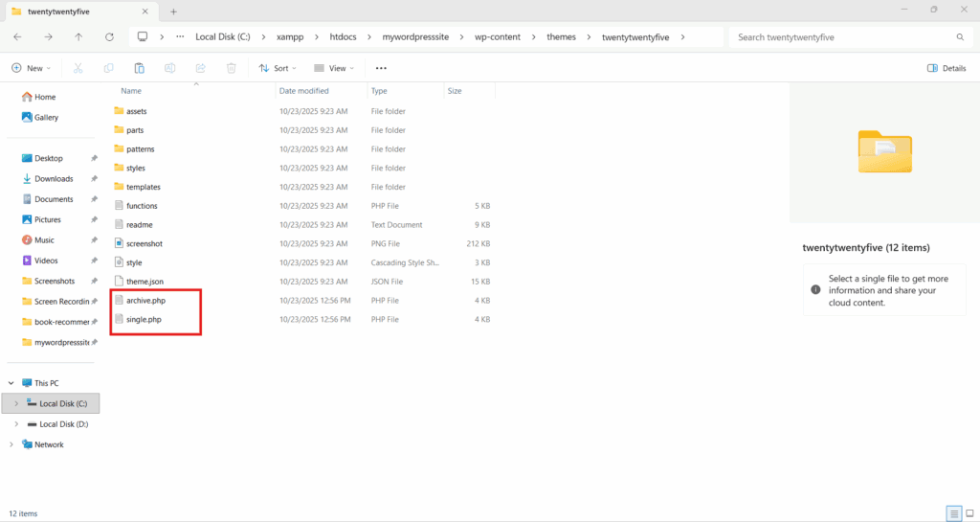Select the style CSS file icon
The height and width of the screenshot is (522, 980).
(119, 261)
